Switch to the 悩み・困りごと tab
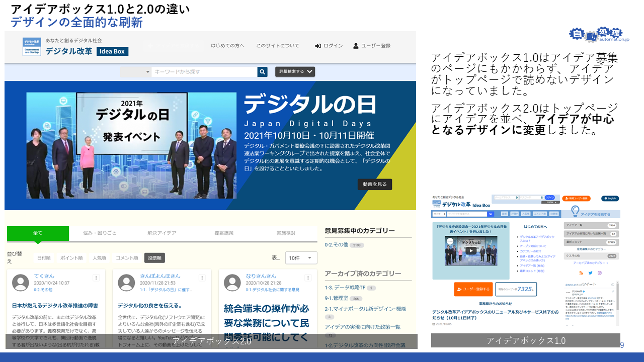644x362 pixels. (100, 233)
